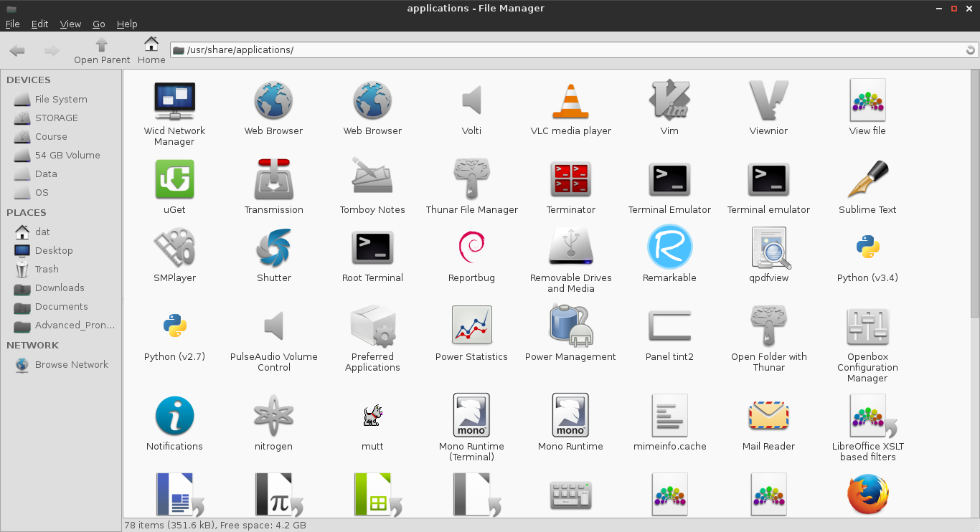Image resolution: width=980 pixels, height=532 pixels.
Task: Open the Help menu
Action: pyautogui.click(x=127, y=24)
